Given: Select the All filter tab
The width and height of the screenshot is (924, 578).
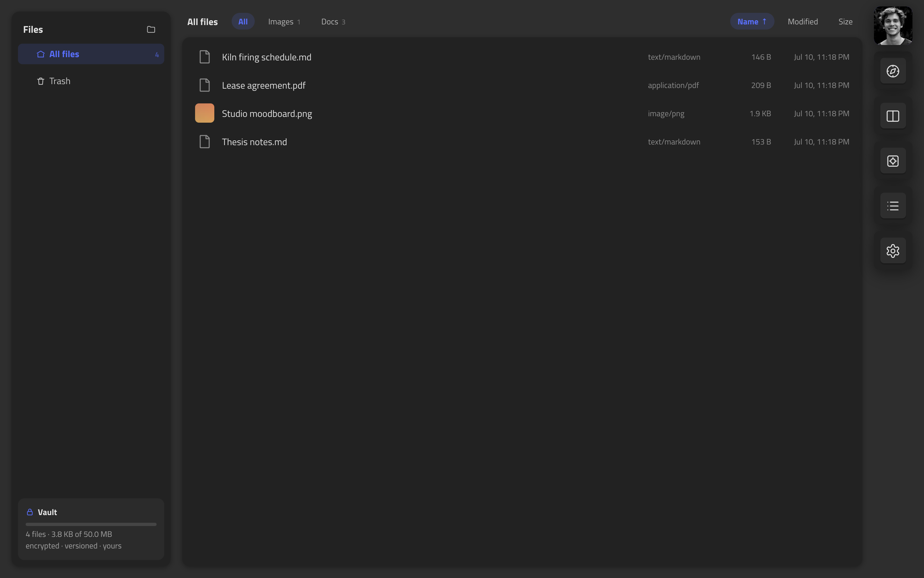Looking at the screenshot, I should click(243, 22).
